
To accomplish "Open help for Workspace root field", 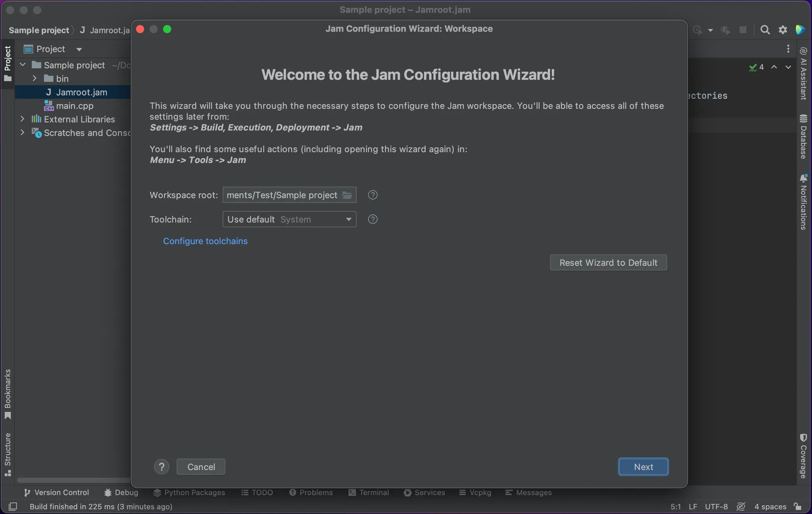I will coord(373,195).
